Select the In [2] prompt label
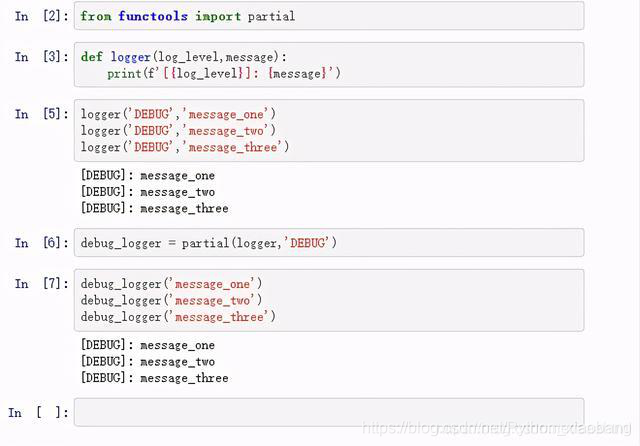Screen dimensions: 640x446 pos(42,16)
